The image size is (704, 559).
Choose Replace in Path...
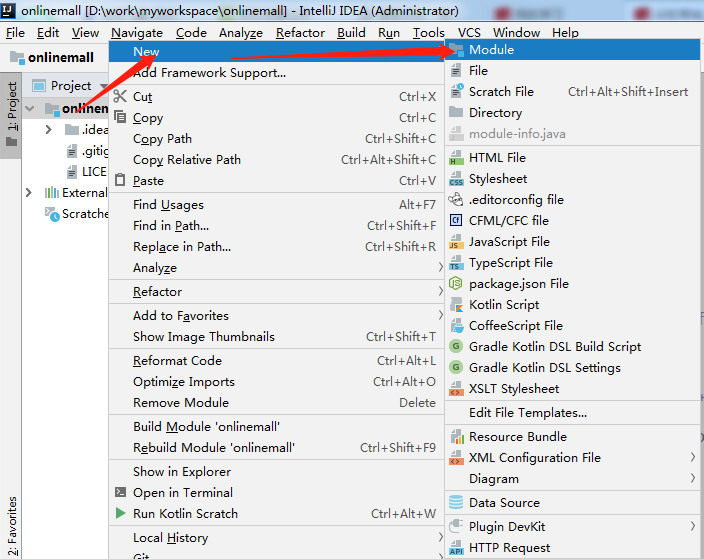point(277,246)
